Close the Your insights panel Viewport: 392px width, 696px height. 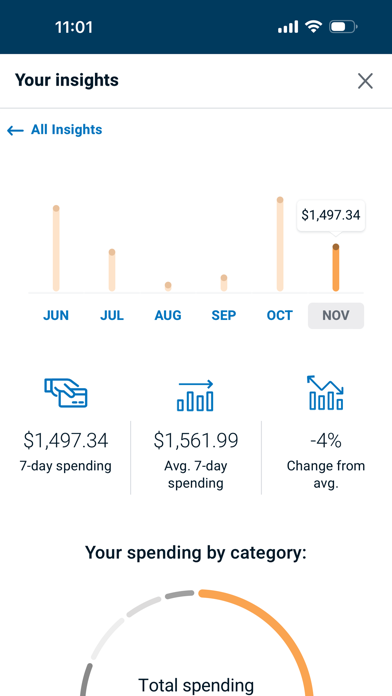point(365,81)
